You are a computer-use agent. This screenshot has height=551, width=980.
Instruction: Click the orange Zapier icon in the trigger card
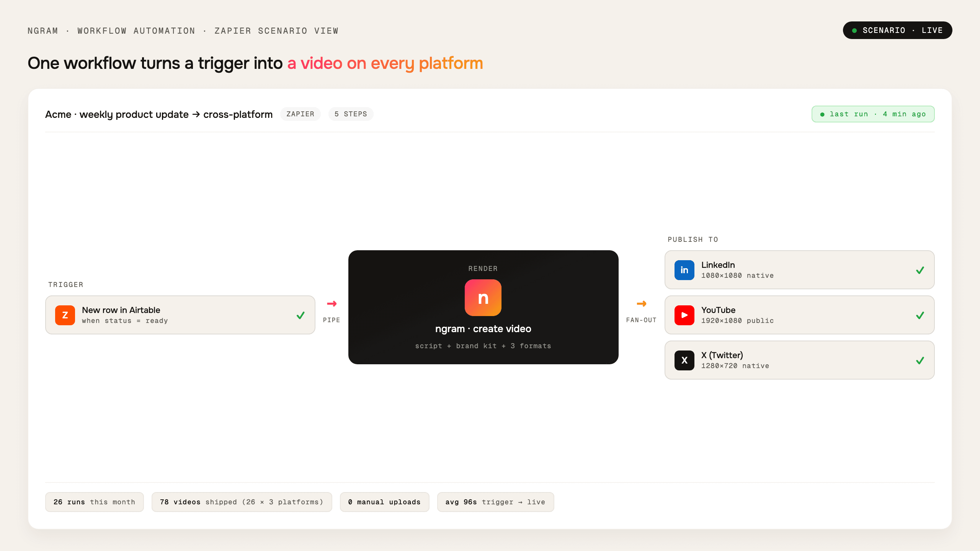[x=65, y=315]
